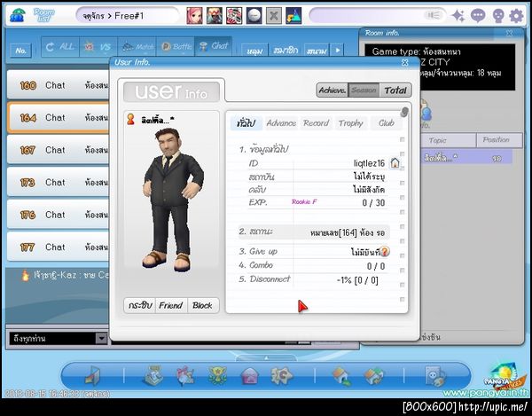532x416 pixels.
Task: Click the กระซิบ whisper button
Action: coord(139,305)
